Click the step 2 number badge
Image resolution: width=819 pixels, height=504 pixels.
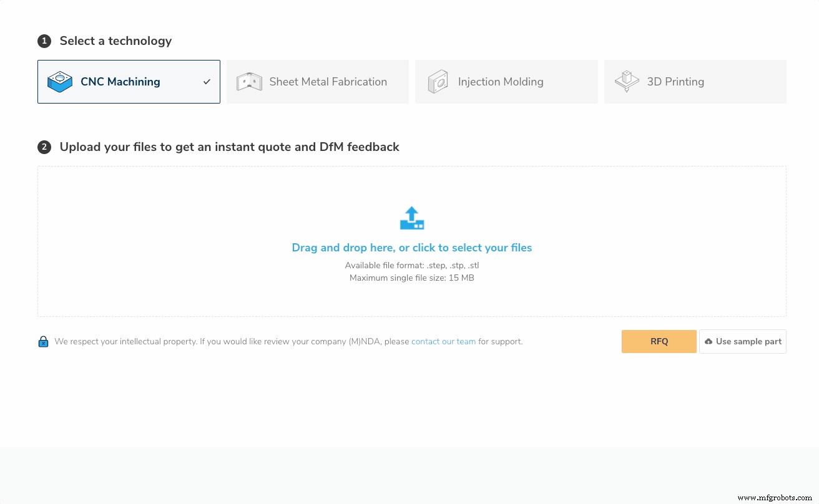click(44, 147)
